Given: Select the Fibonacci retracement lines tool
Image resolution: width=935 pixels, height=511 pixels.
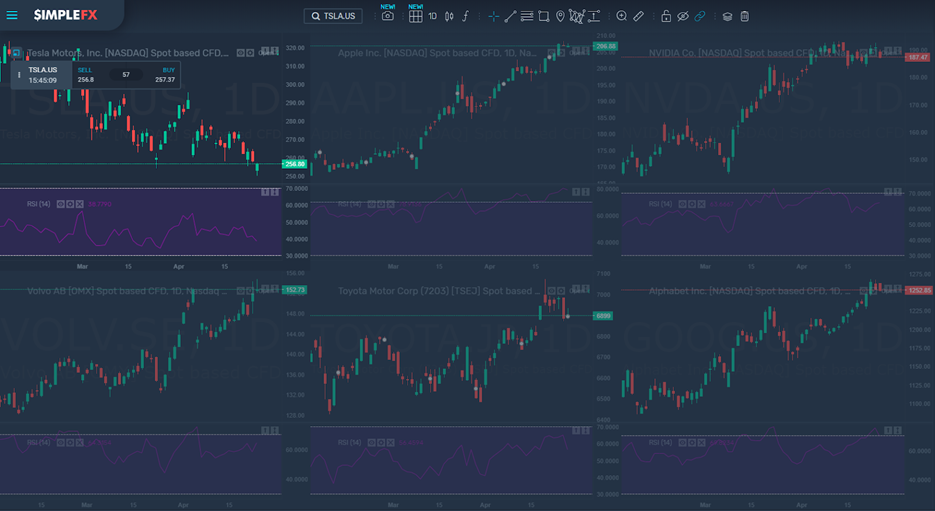Looking at the screenshot, I should [527, 16].
